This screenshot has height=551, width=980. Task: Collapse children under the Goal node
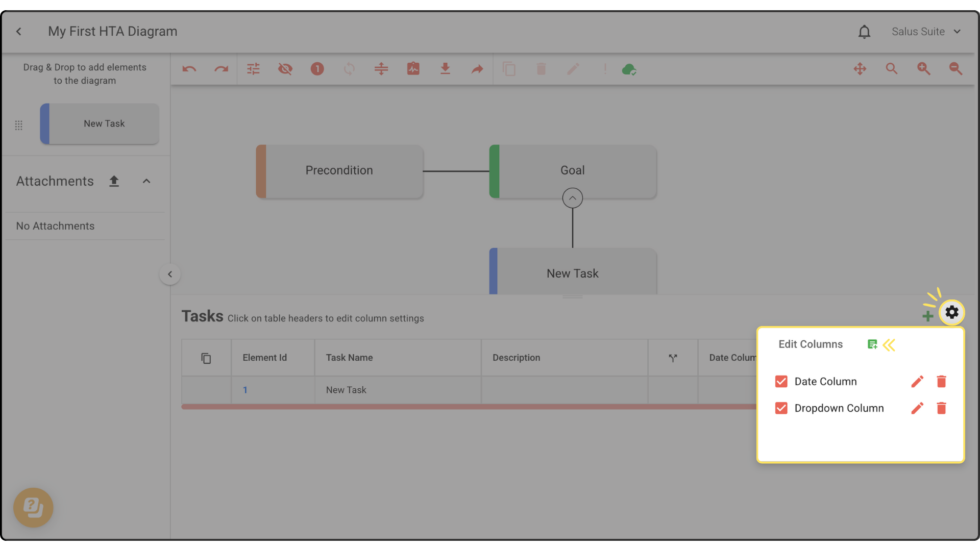572,198
